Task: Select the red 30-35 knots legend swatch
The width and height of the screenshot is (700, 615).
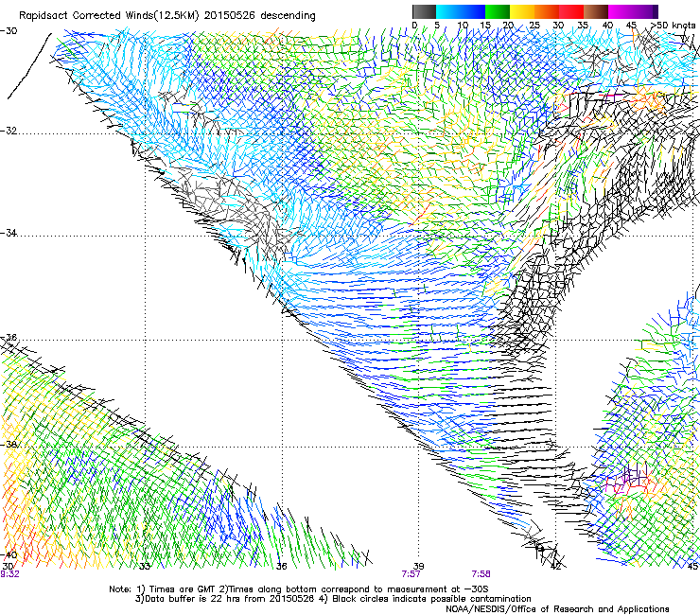Action: pos(571,11)
